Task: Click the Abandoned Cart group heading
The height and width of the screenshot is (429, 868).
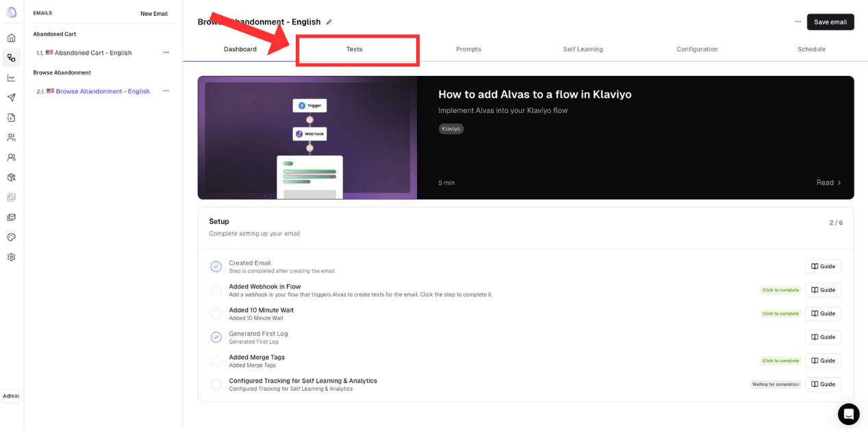Action: pyautogui.click(x=55, y=34)
